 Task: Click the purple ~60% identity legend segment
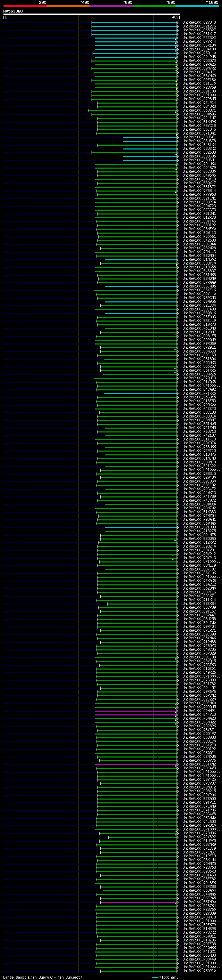point(111,6)
